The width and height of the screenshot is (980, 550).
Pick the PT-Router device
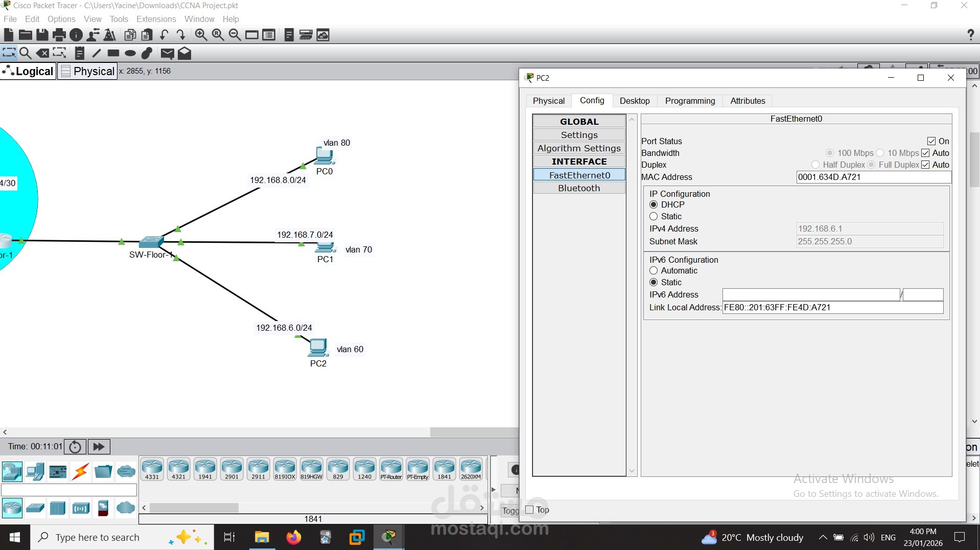tap(391, 469)
